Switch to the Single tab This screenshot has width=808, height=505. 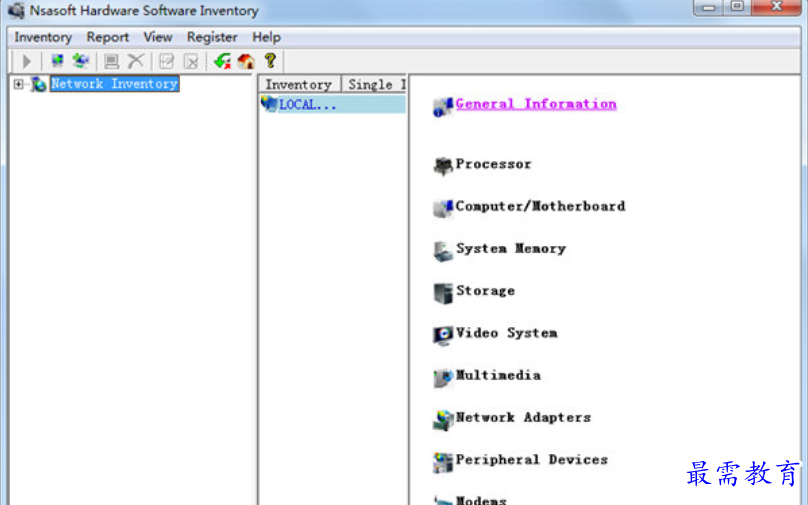[x=375, y=85]
